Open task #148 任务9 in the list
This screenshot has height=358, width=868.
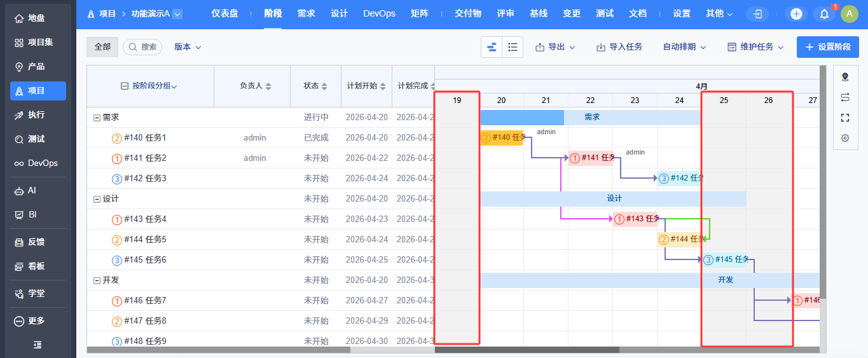[x=145, y=341]
